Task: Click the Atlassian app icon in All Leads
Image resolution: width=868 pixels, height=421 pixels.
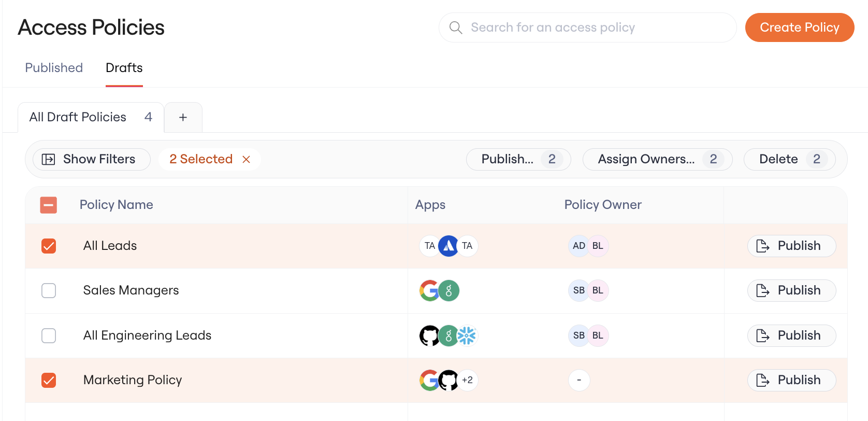Action: (449, 246)
